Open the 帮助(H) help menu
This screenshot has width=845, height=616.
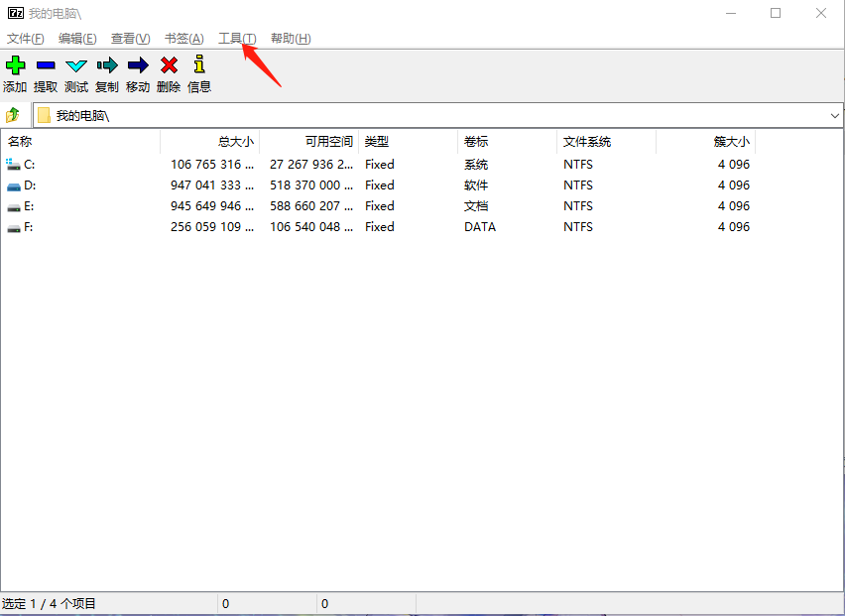pyautogui.click(x=291, y=39)
